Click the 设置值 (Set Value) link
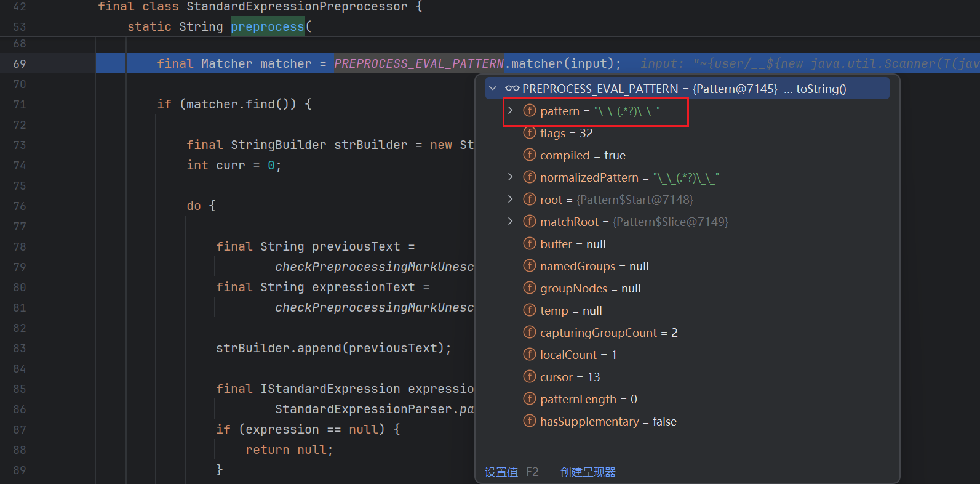This screenshot has width=980, height=484. coord(501,472)
